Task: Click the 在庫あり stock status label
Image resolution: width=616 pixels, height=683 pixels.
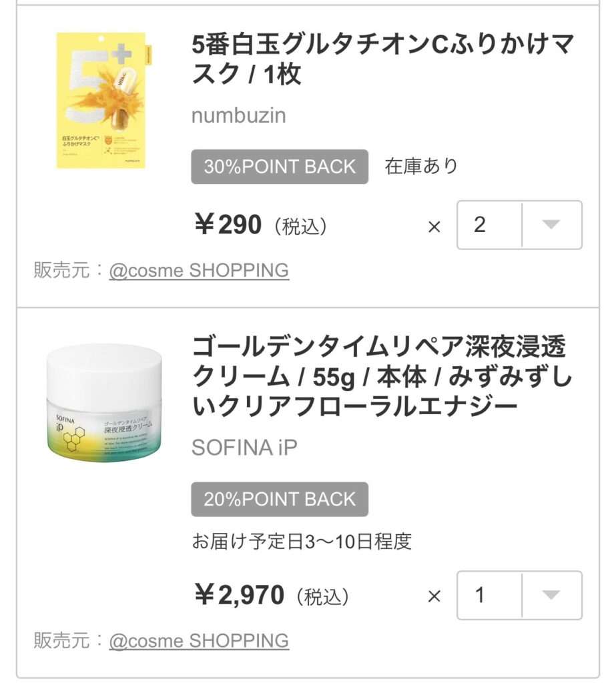Action: (x=421, y=167)
